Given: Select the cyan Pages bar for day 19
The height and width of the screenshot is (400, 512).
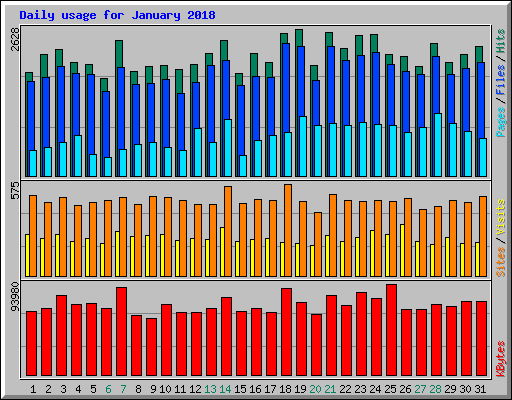Looking at the screenshot, I should coord(303,147).
